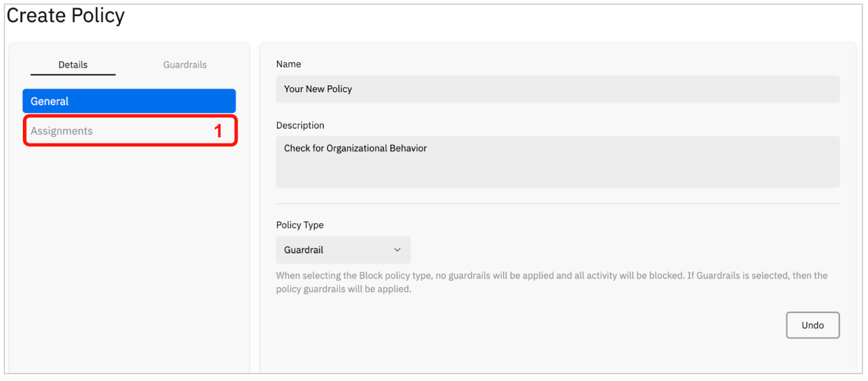Click the chevron arrow in Policy Type

click(398, 250)
